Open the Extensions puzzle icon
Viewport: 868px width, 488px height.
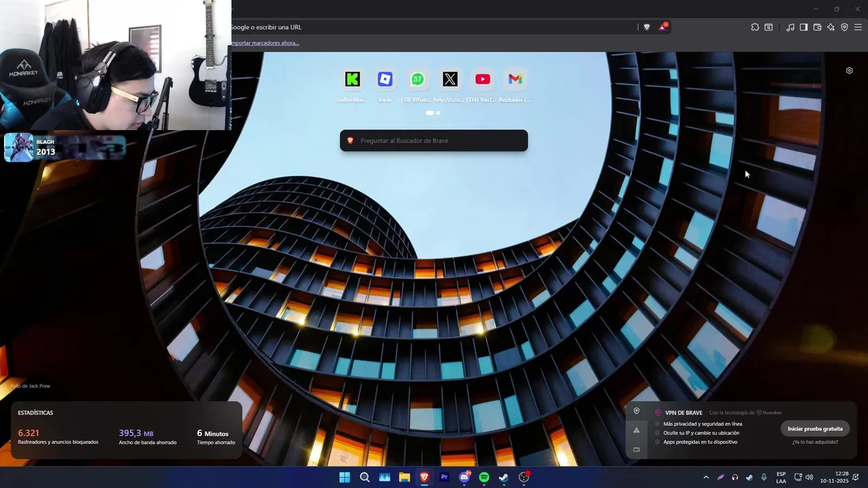(755, 27)
